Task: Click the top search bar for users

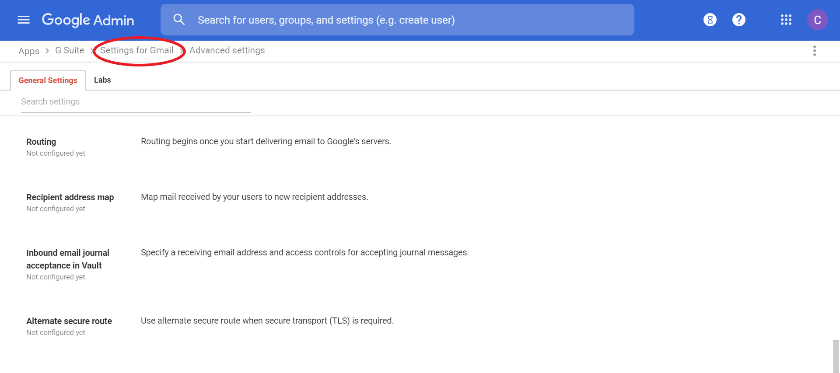Action: (397, 20)
